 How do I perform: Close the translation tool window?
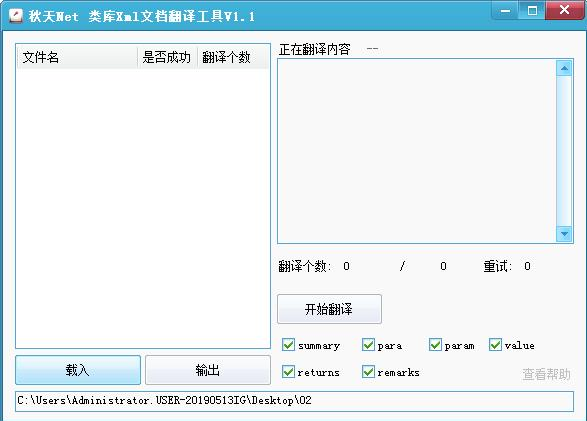tap(565, 10)
